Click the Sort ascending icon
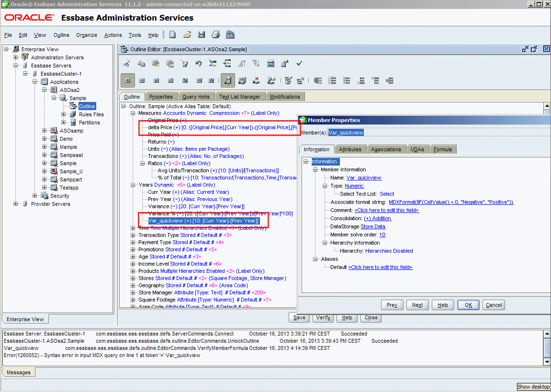 (x=242, y=64)
